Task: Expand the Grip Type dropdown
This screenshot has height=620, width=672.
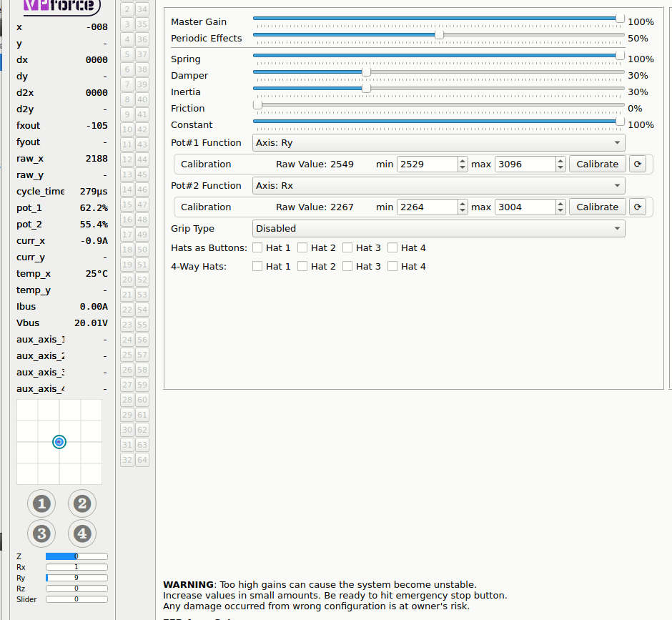Action: 438,228
